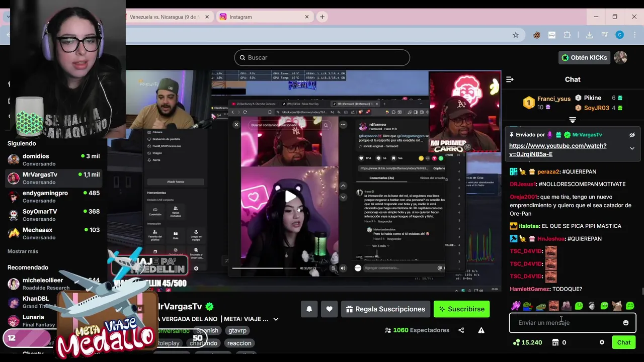Open the cookie extension icon
The width and height of the screenshot is (644, 362).
[x=537, y=35]
